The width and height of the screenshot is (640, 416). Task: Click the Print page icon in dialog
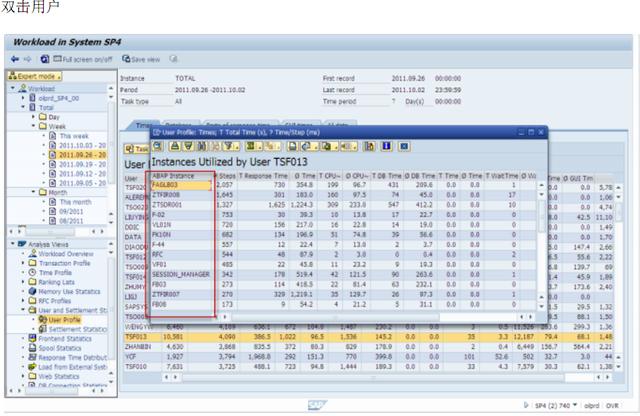[292, 146]
